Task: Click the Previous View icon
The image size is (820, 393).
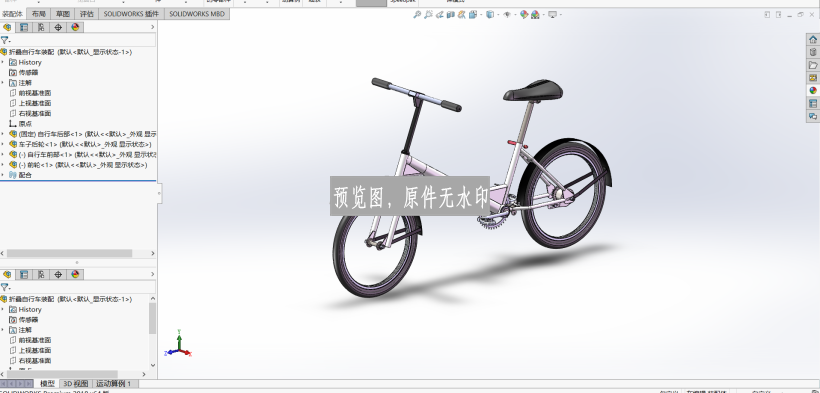Action: [x=440, y=15]
